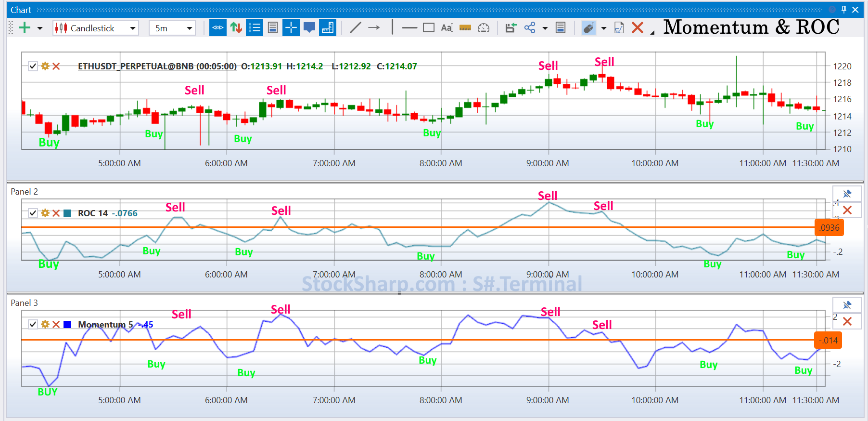Click the orange .0936 ROC value marker
868x421 pixels.
(829, 227)
